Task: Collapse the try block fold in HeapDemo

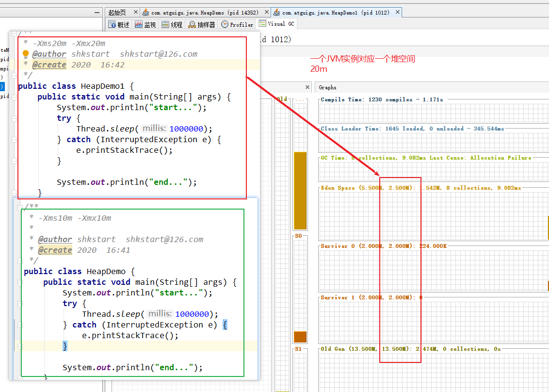Action: (20, 304)
